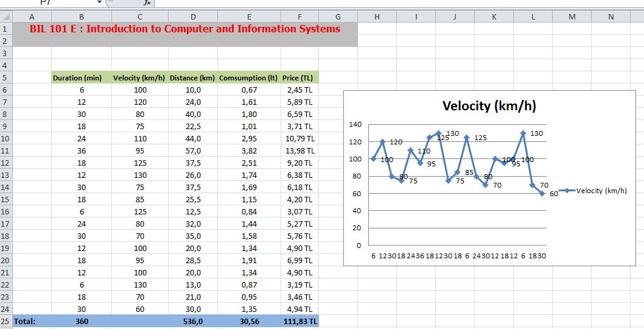Select the cell showing 2,45 TL
Viewport: 644px width, 329px height.
(300, 90)
